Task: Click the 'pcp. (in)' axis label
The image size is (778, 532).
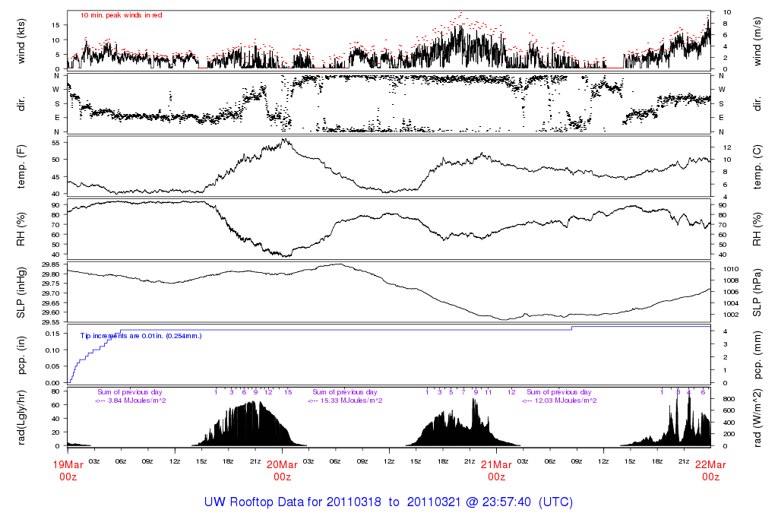Action: (x=21, y=356)
